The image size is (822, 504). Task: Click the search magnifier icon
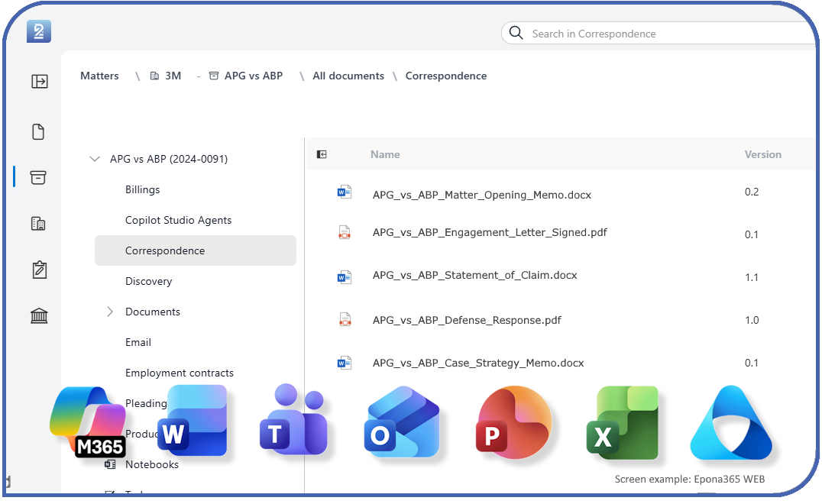click(x=516, y=33)
